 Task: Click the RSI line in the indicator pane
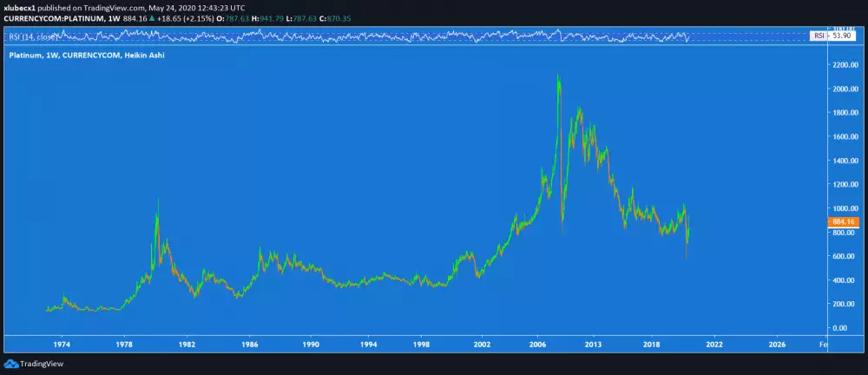(434, 36)
